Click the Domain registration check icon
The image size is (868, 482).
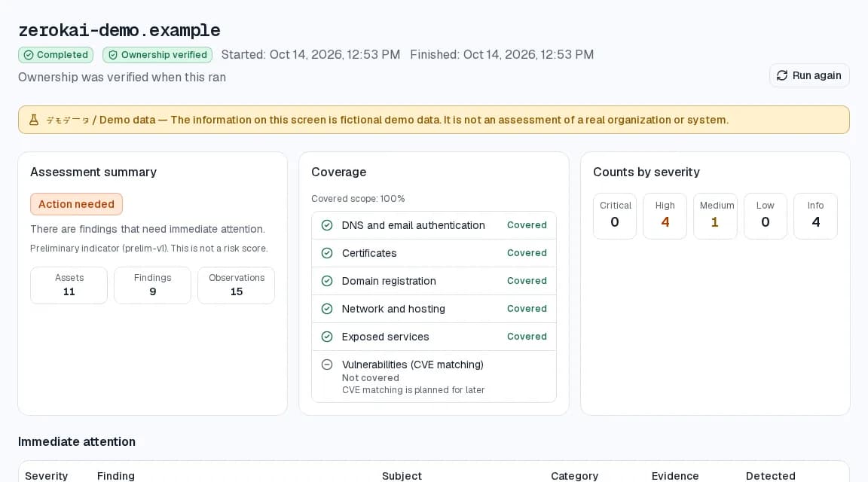click(327, 281)
